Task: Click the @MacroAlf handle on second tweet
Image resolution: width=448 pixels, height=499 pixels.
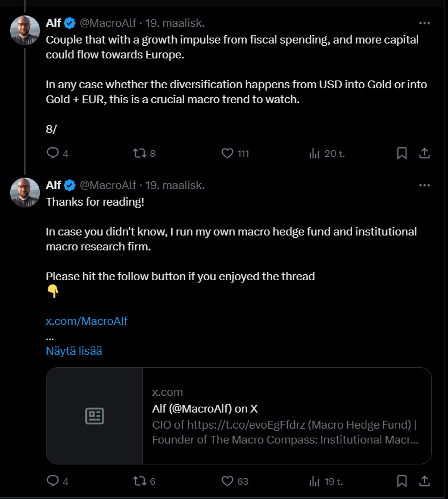Action: pyautogui.click(x=108, y=185)
